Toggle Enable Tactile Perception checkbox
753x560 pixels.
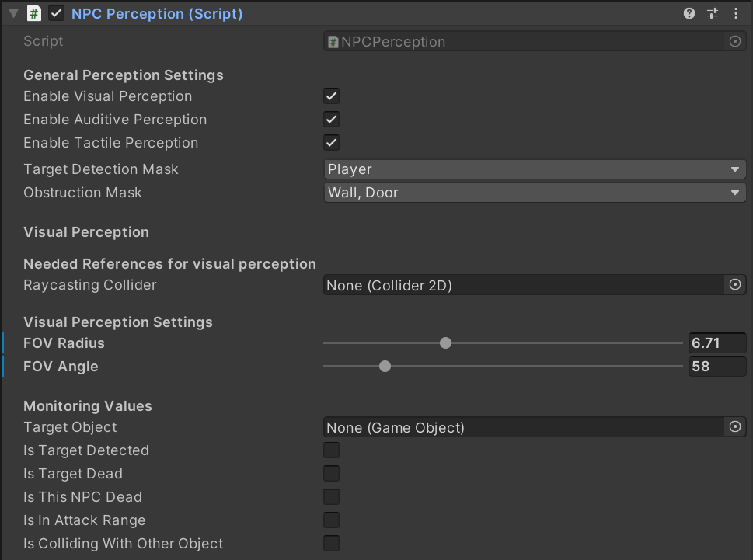tap(332, 143)
